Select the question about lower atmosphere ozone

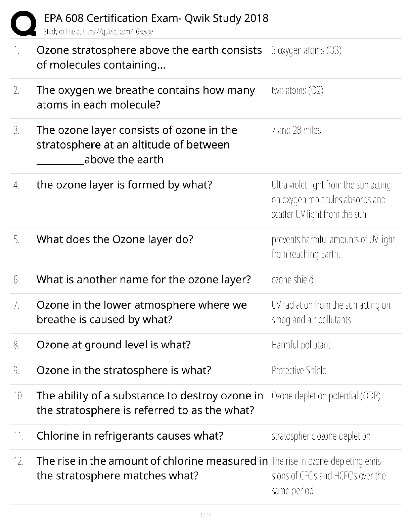(141, 312)
